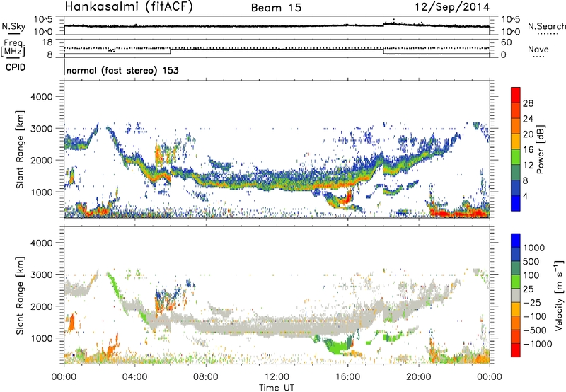Click the "−100" tick on Velocity colorbar

pyautogui.click(x=535, y=316)
